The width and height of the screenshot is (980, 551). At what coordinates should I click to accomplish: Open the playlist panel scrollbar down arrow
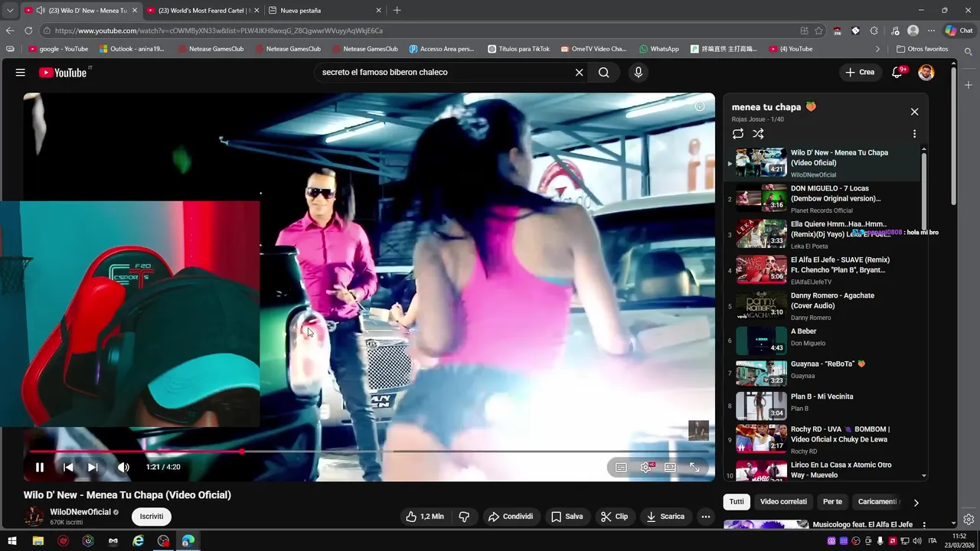point(924,475)
